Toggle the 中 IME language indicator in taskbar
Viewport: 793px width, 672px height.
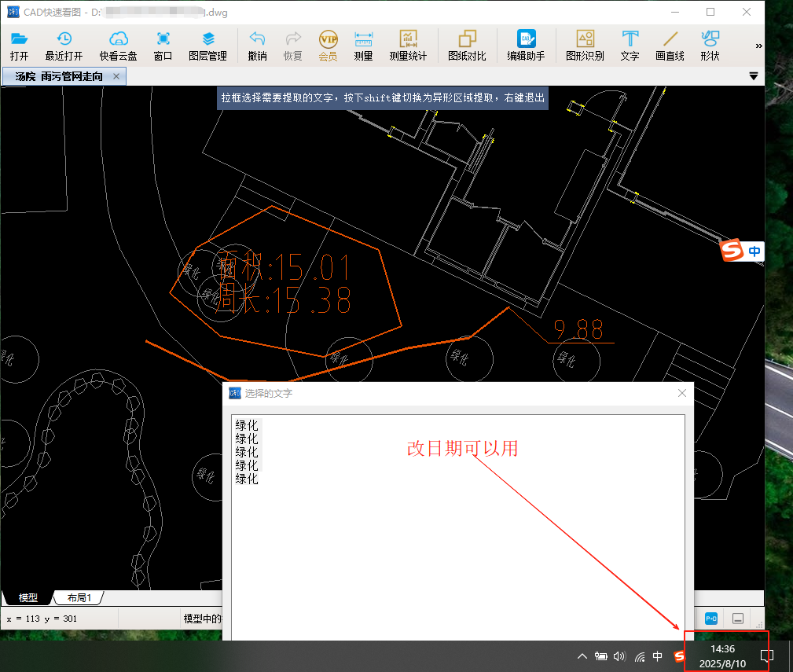pos(658,656)
